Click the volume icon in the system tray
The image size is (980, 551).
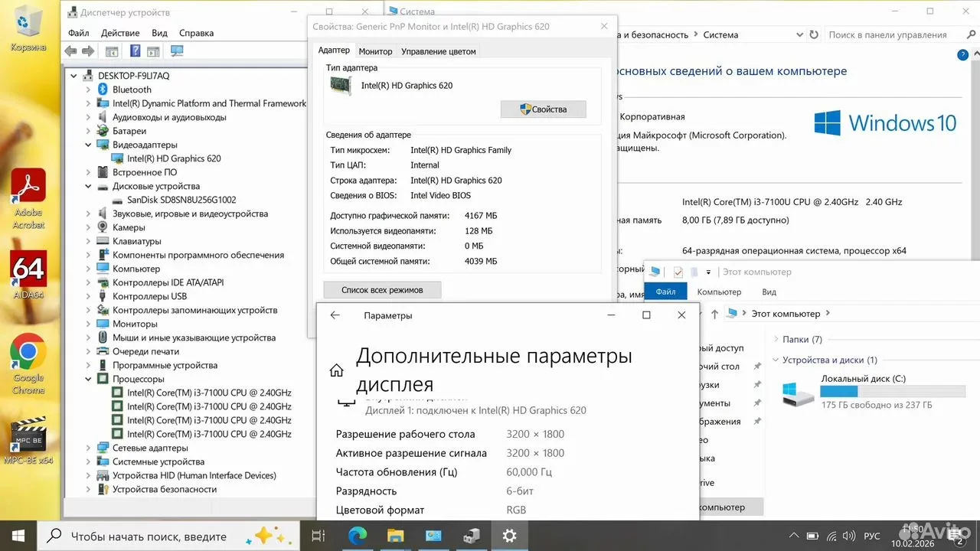coord(849,536)
